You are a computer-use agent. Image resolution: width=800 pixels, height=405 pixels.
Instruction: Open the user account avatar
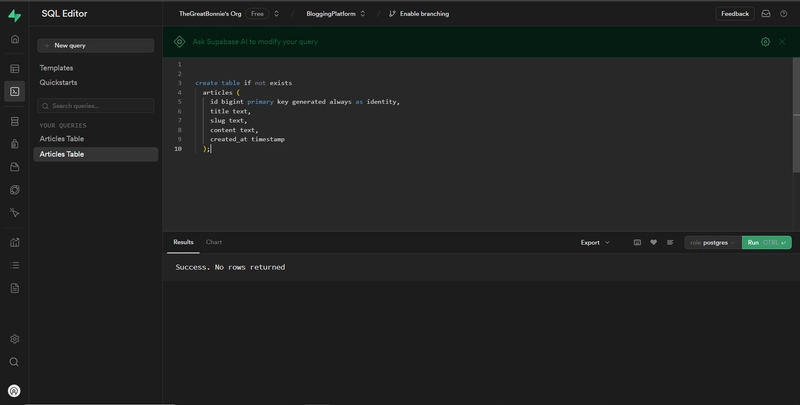[14, 391]
